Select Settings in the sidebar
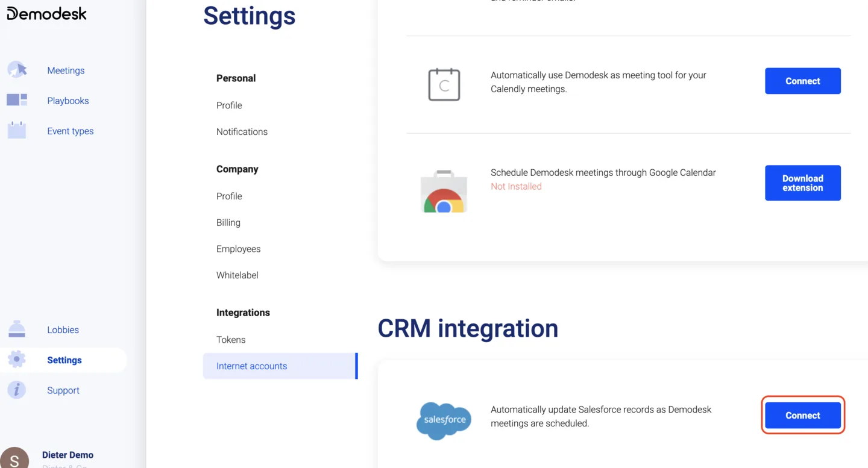Image resolution: width=868 pixels, height=468 pixels. click(x=64, y=360)
